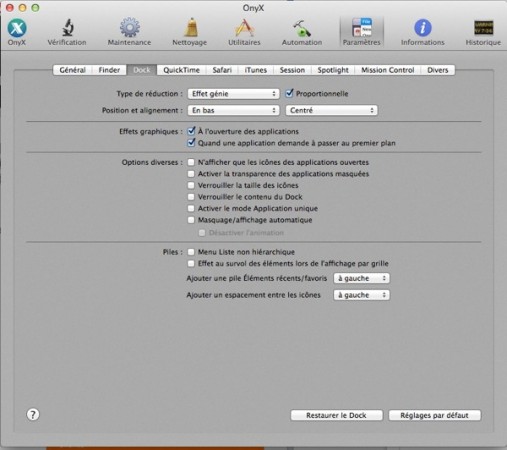Viewport: 507px width, 450px height.
Task: Open Historique log icon
Action: [483, 32]
